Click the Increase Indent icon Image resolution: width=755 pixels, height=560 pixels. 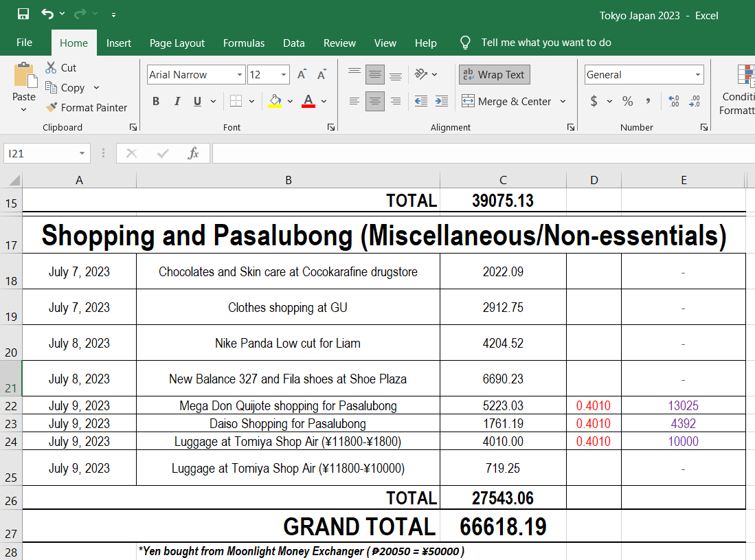point(442,101)
